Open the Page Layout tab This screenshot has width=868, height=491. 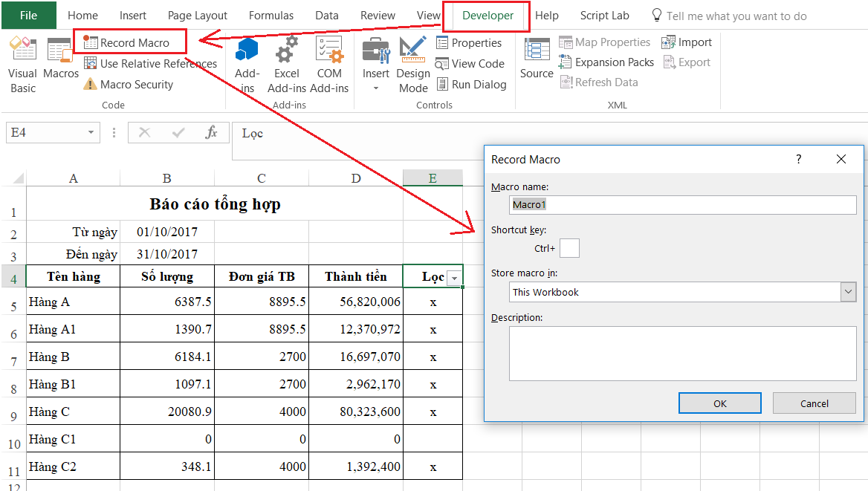pyautogui.click(x=198, y=16)
